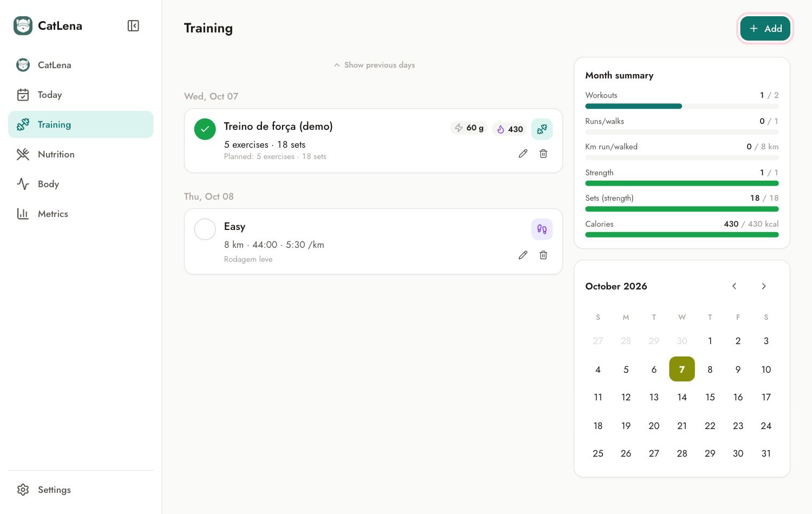Click the Rodagem leve note
The width and height of the screenshot is (812, 514).
point(248,259)
